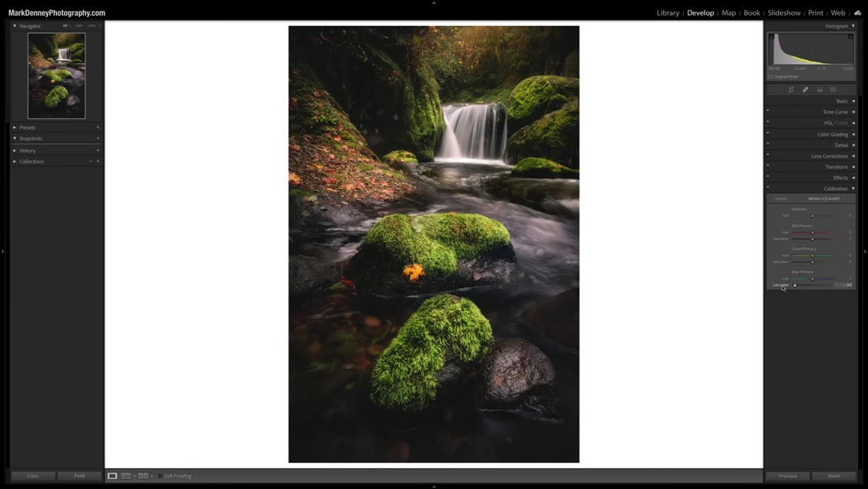This screenshot has height=489, width=868.
Task: Adjust the Shadows Tint slider
Action: (812, 216)
